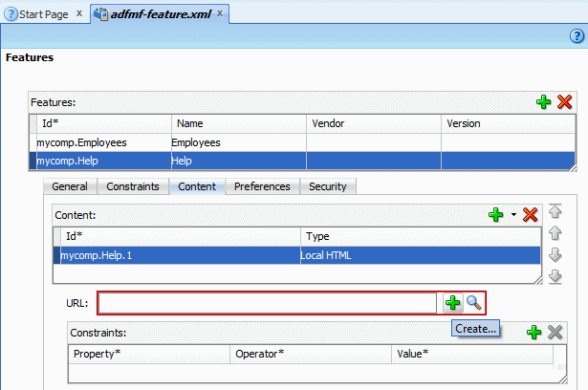Click into the URL input field
Image resolution: width=588 pixels, height=390 pixels.
(x=268, y=303)
